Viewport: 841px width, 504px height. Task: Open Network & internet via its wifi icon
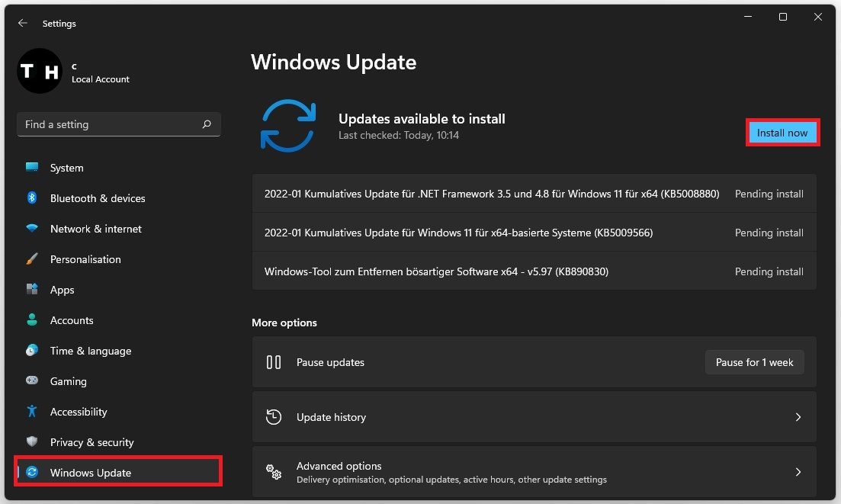(x=32, y=229)
